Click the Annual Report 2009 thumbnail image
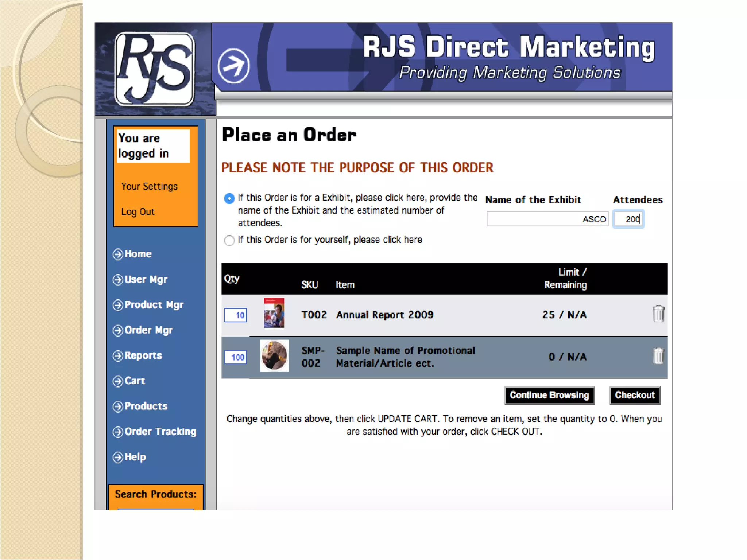This screenshot has height=560, width=747. click(274, 313)
